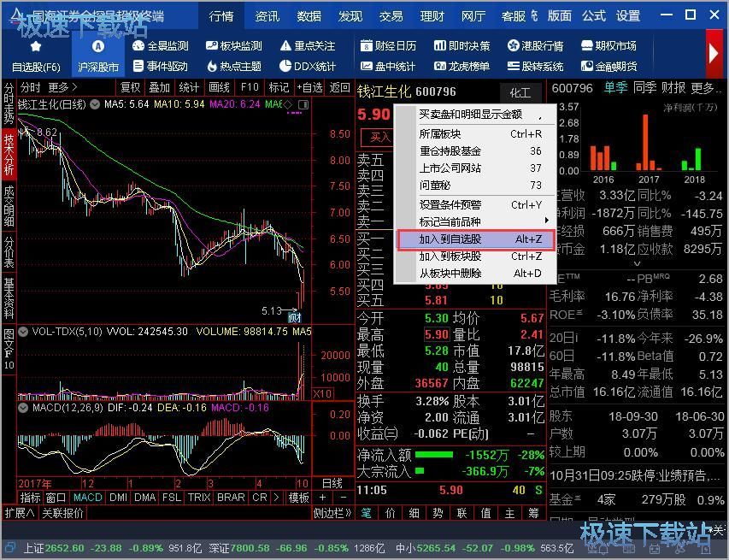Click red arrow to show more toolbar items

pyautogui.click(x=714, y=54)
